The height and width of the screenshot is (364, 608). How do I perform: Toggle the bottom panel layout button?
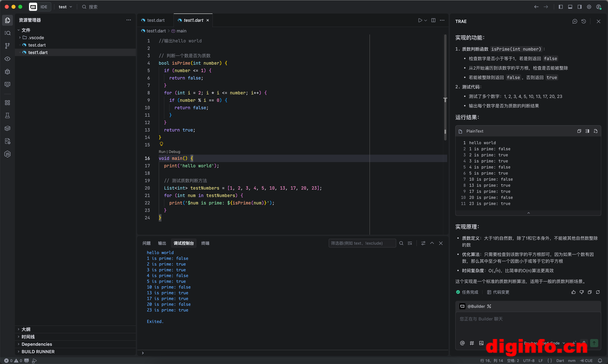point(570,7)
